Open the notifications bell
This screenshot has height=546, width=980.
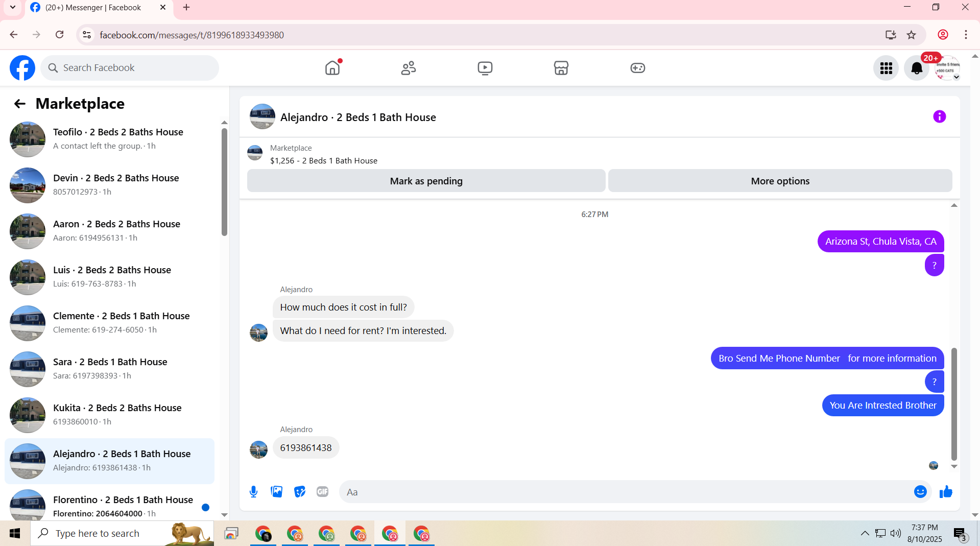pos(917,68)
